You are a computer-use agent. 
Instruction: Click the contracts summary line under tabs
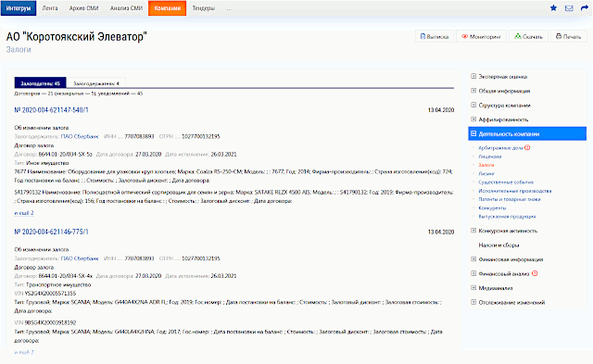[x=78, y=94]
